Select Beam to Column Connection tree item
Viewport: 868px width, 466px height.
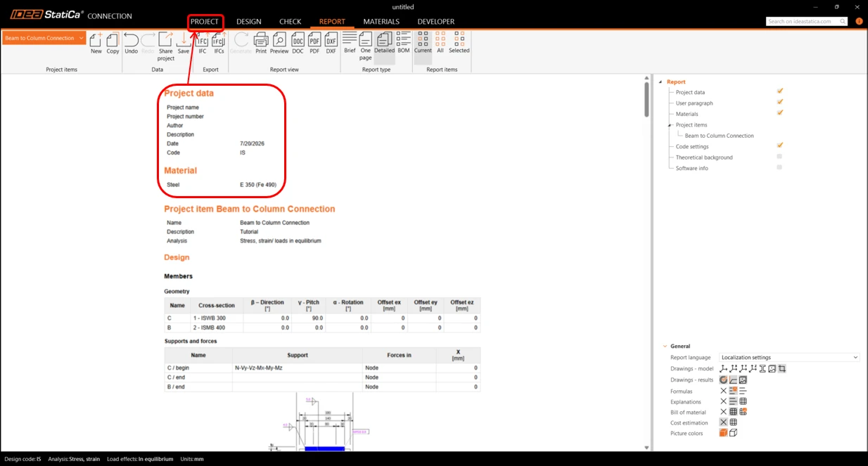pyautogui.click(x=719, y=136)
